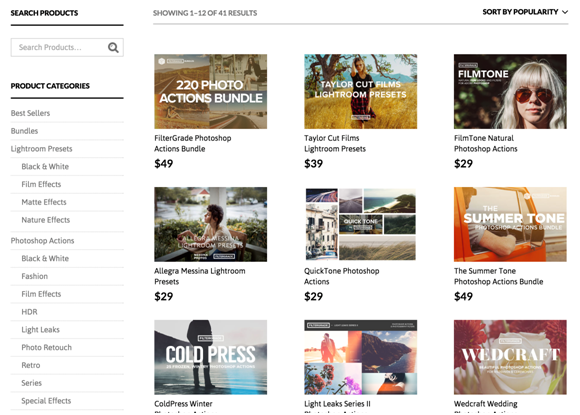
Task: Select Film Effects under Photoshop Actions
Action: (41, 294)
